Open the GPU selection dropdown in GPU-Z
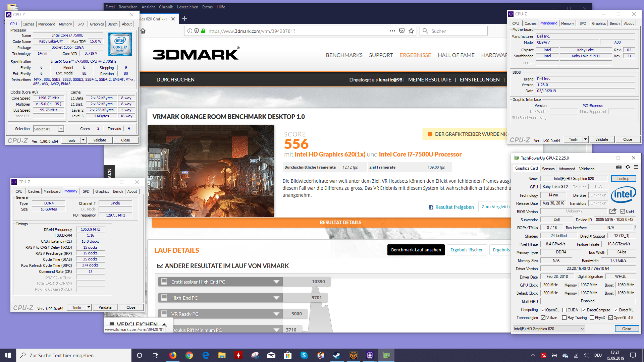Screen dimensions: 644x362 (x=549, y=329)
